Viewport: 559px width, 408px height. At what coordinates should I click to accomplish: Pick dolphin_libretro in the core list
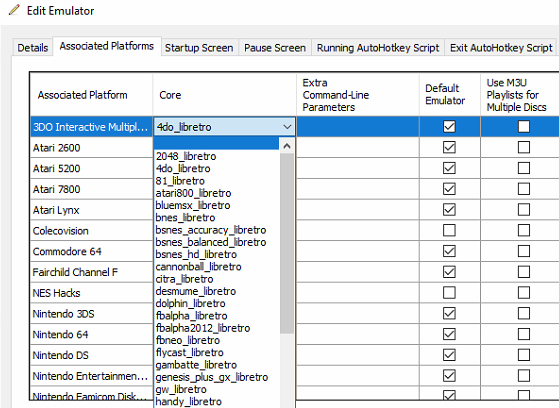coord(216,304)
